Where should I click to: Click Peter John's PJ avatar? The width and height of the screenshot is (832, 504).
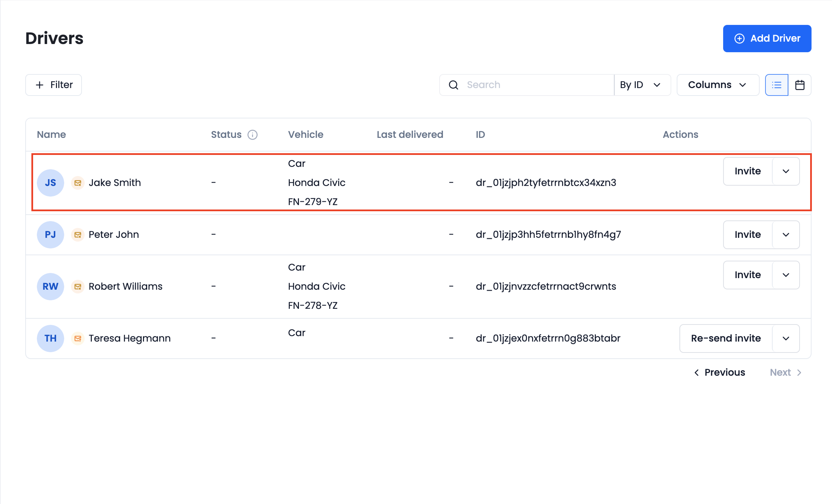click(x=50, y=235)
